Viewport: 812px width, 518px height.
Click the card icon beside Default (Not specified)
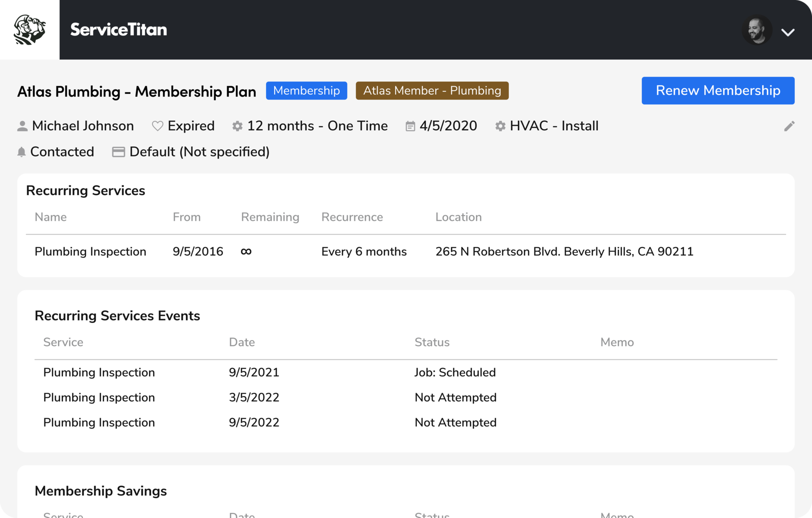tap(118, 152)
